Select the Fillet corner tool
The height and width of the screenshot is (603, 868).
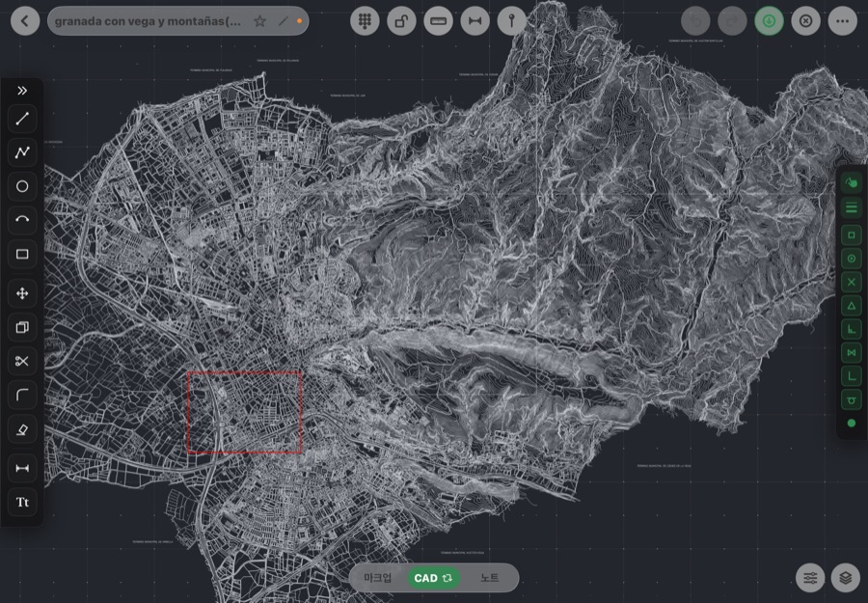point(22,395)
